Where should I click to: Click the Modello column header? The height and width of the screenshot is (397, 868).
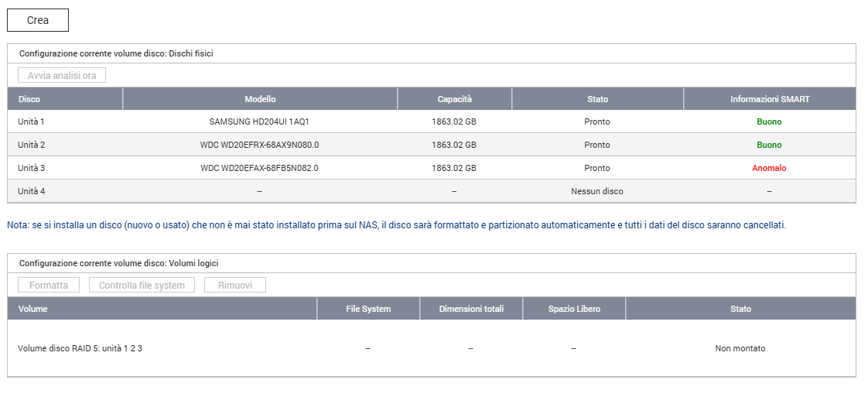pos(260,99)
